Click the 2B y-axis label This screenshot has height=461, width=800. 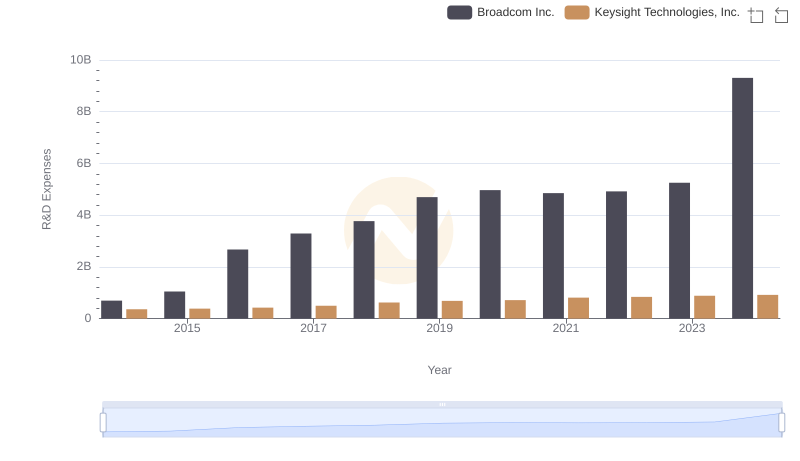point(84,266)
